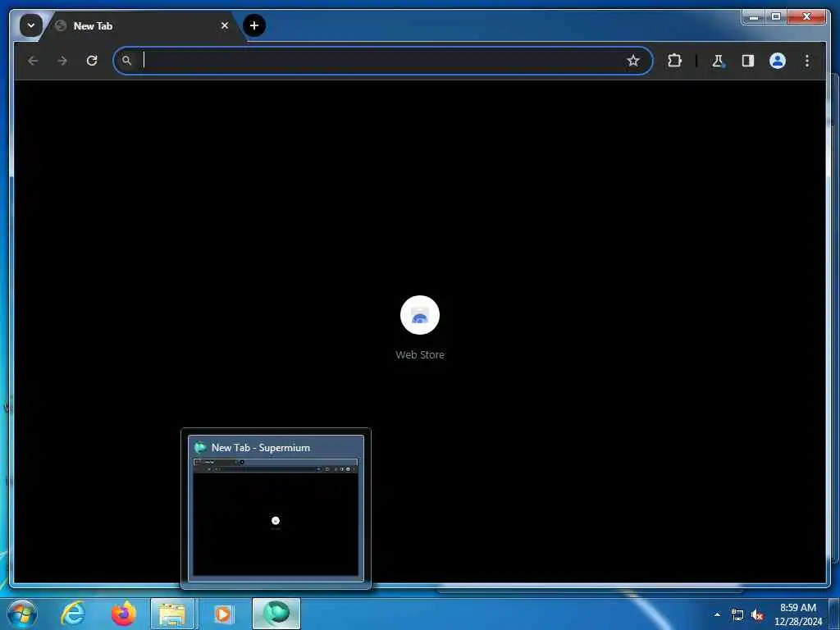This screenshot has width=840, height=630.
Task: Launch Firefox from the taskbar
Action: [x=123, y=614]
